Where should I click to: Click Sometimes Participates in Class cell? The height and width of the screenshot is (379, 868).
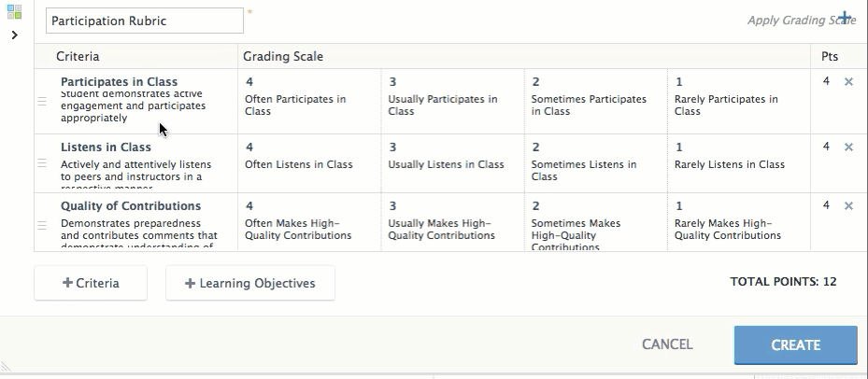point(594,101)
